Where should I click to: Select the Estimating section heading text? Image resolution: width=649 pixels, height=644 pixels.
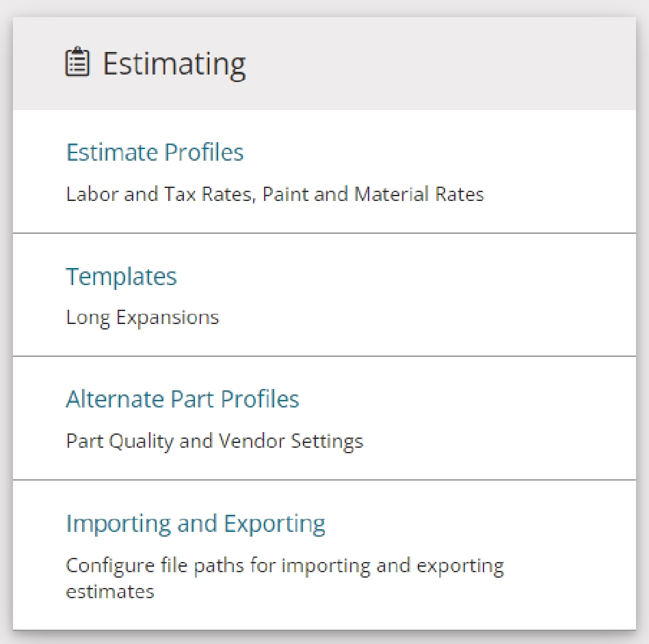point(174,64)
